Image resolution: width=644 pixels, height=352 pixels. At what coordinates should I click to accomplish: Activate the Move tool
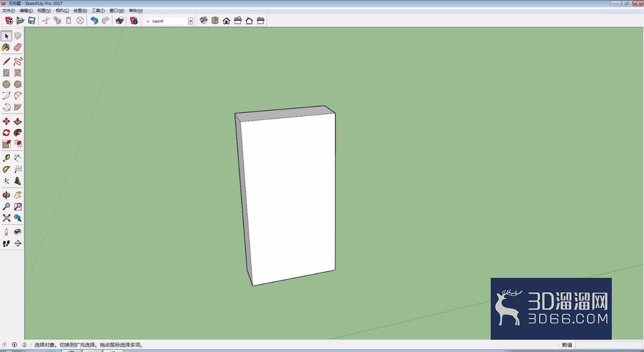(x=6, y=121)
